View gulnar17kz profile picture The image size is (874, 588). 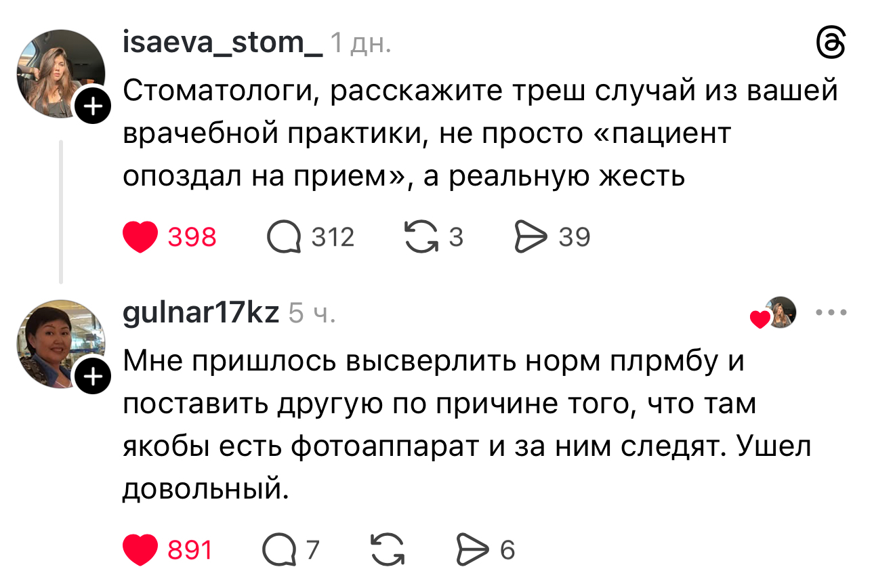[60, 343]
